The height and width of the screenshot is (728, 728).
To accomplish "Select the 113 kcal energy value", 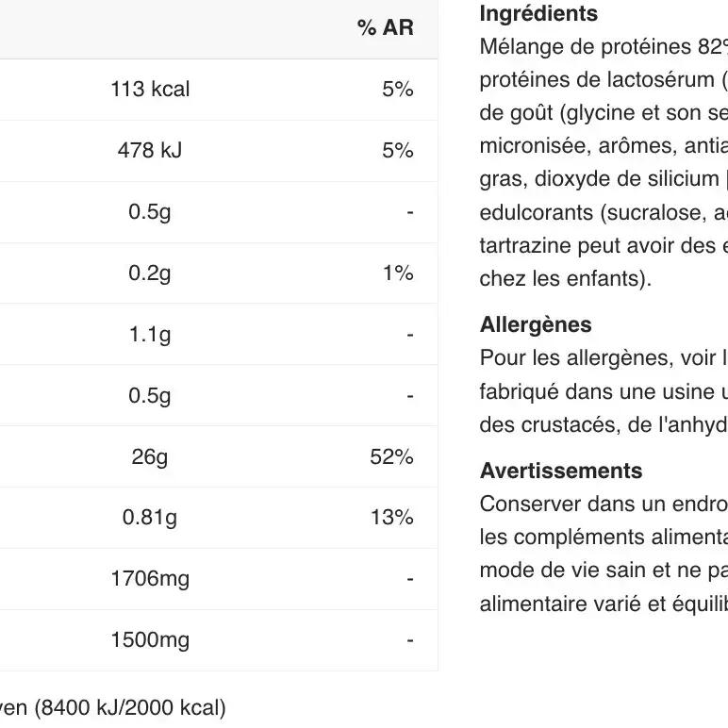I will [x=150, y=90].
